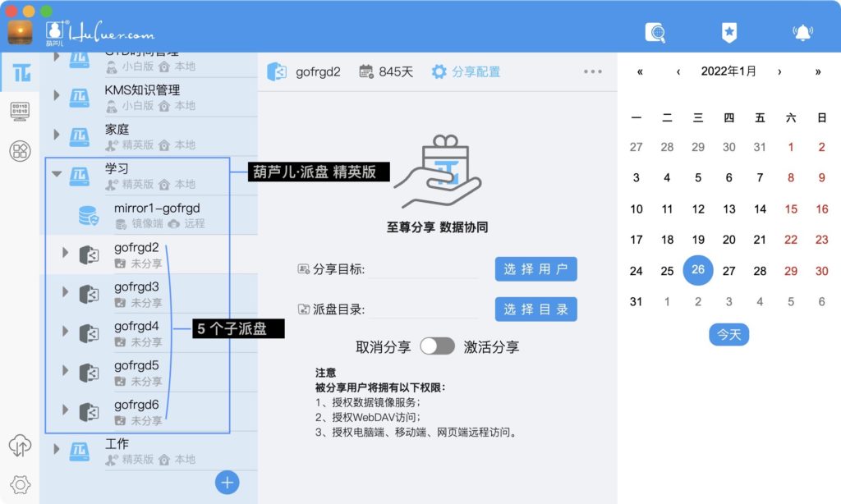Expand the gofrgd4 sub-disk
The image size is (841, 504).
pos(65,331)
